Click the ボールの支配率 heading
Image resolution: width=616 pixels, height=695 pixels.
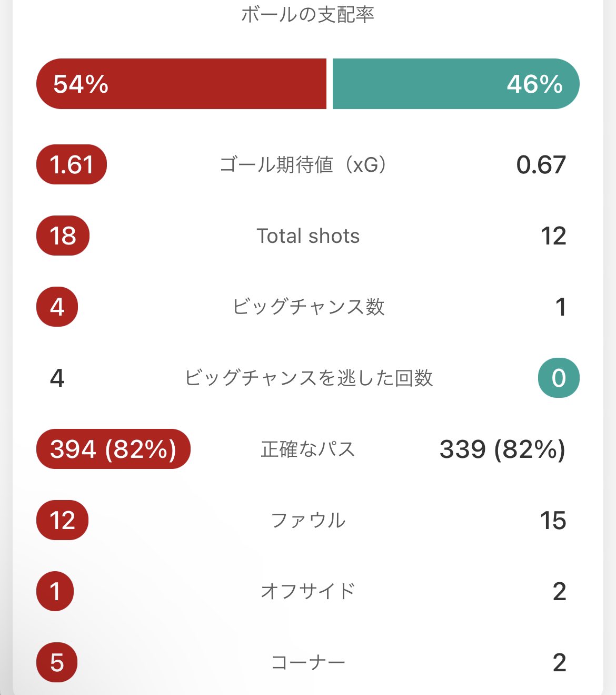307,15
